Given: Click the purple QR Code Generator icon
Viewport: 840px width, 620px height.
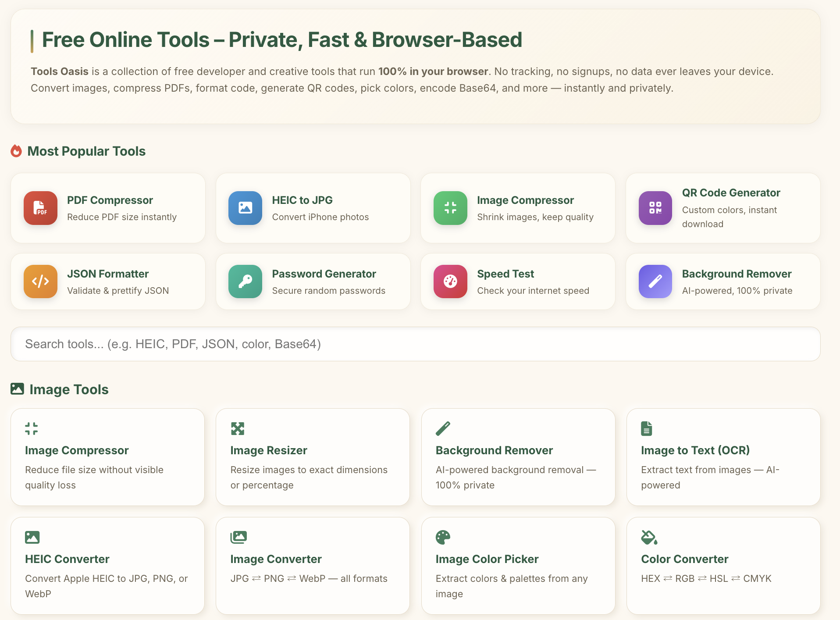Looking at the screenshot, I should 655,208.
